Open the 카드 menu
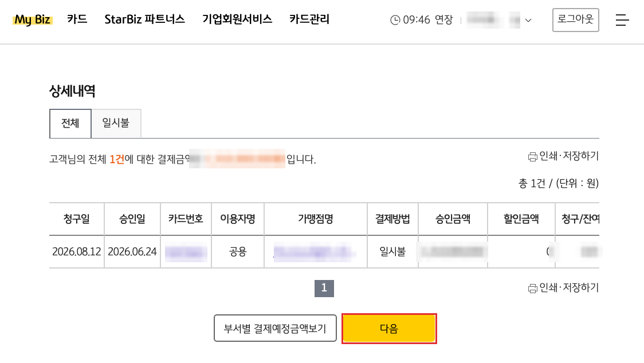 pos(77,19)
